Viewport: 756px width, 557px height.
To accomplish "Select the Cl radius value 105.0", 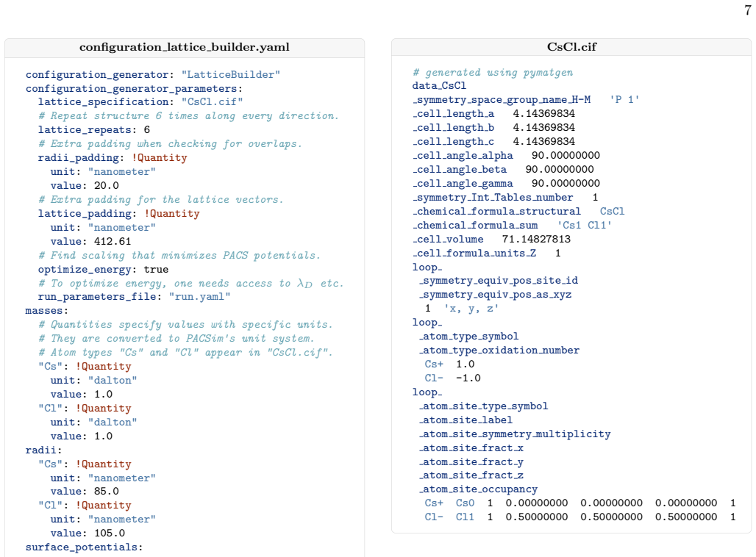I will 110,533.
